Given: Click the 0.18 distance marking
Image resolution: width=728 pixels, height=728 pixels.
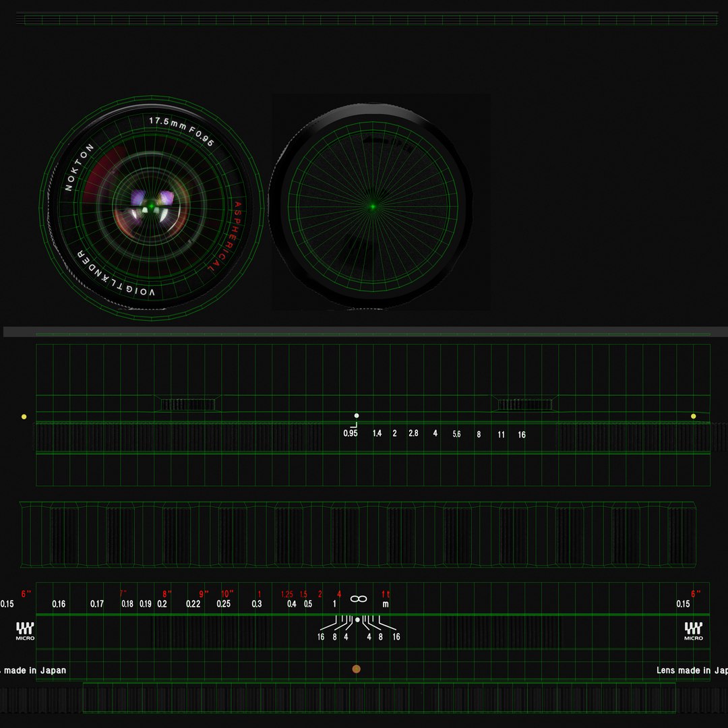Looking at the screenshot, I should (127, 604).
